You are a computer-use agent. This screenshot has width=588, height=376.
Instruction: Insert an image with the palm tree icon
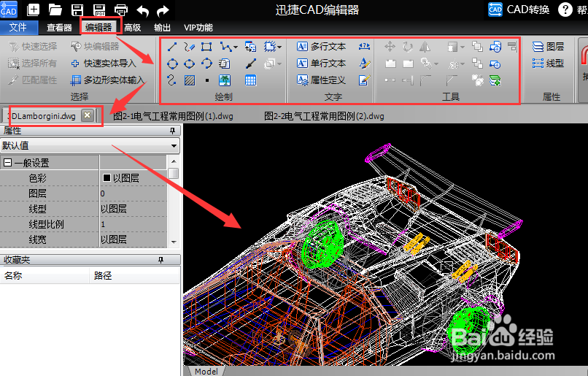pos(225,80)
